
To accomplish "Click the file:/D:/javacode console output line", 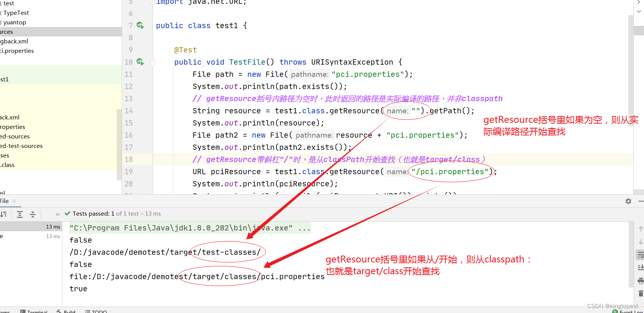I will tap(197, 276).
